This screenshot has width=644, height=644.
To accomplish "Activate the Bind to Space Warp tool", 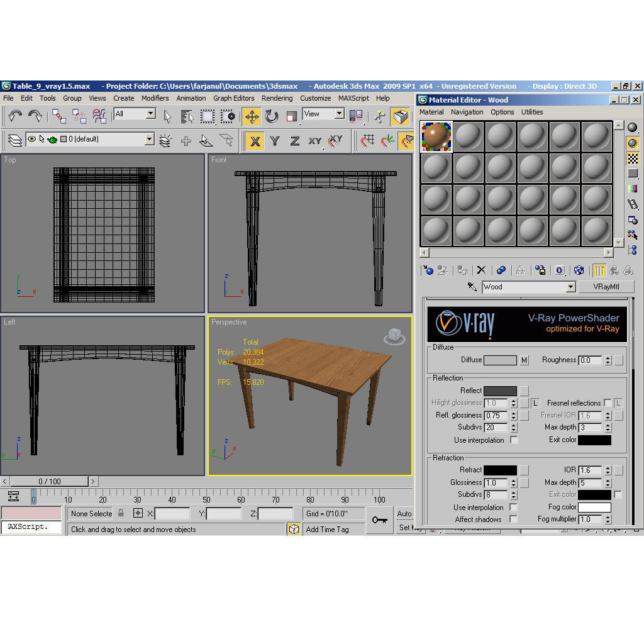I will pyautogui.click(x=99, y=116).
